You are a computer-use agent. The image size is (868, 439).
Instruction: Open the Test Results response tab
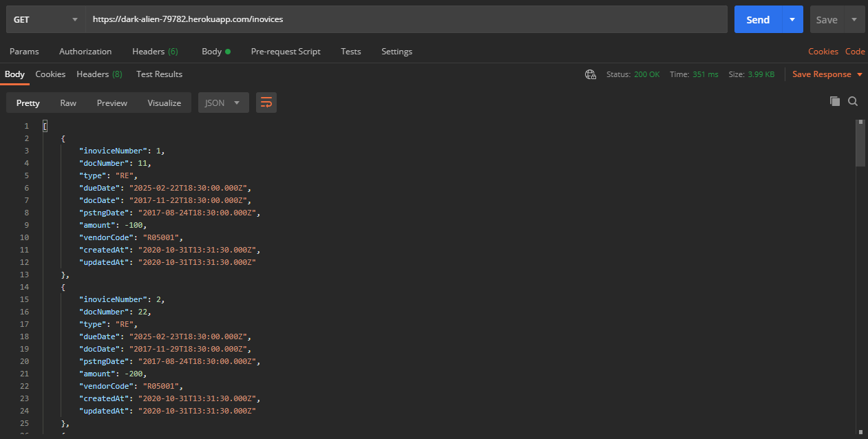(159, 74)
